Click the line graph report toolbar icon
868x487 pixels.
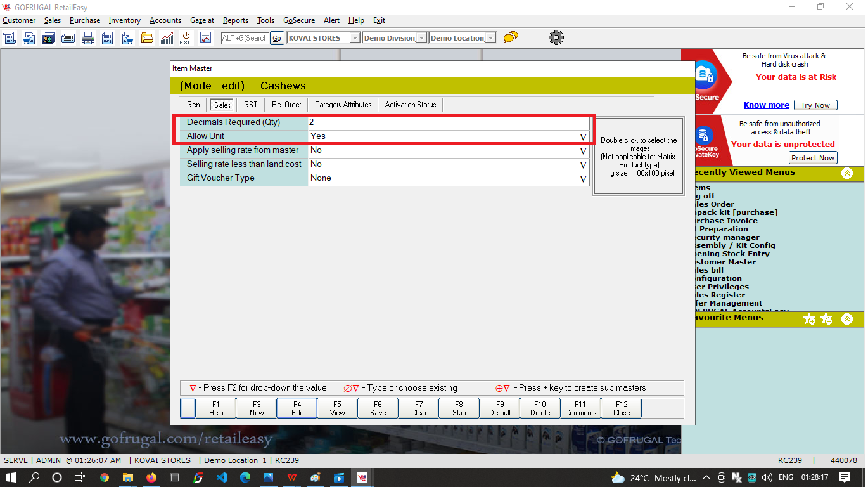pyautogui.click(x=206, y=38)
